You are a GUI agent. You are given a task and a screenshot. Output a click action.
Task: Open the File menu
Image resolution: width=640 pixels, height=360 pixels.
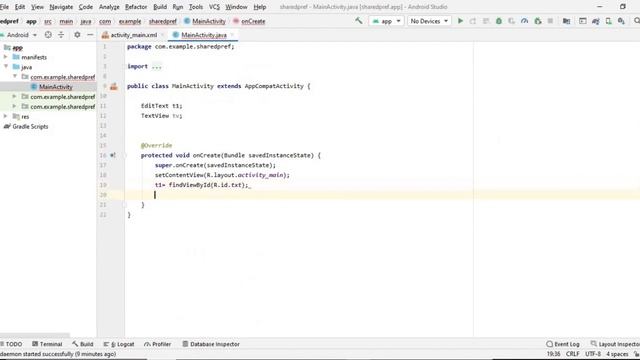click(x=4, y=7)
